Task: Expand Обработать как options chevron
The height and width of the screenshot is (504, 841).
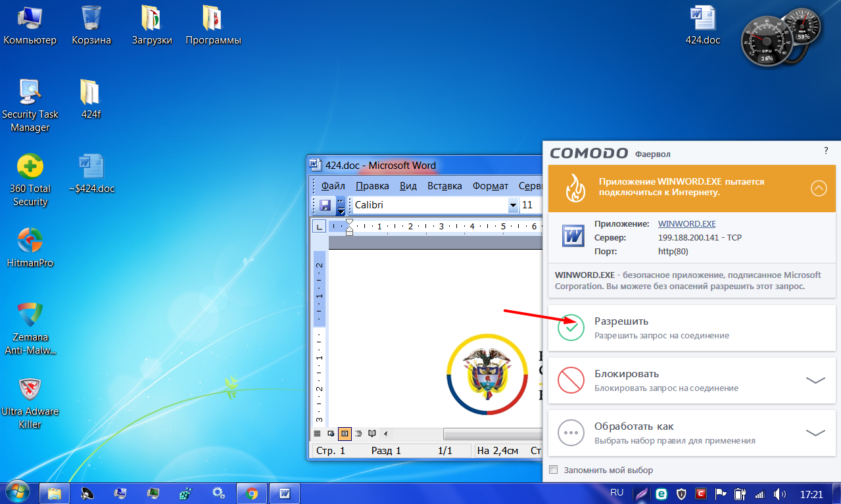Action: (x=815, y=432)
